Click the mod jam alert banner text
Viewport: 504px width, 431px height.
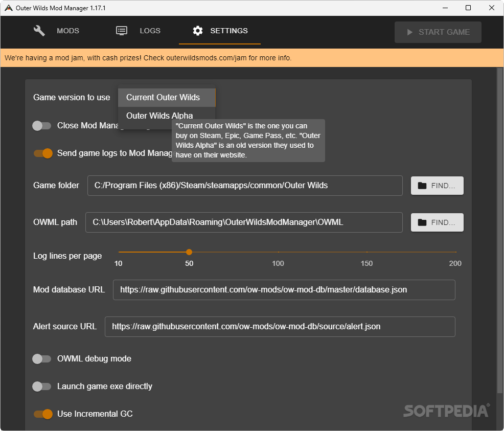148,58
